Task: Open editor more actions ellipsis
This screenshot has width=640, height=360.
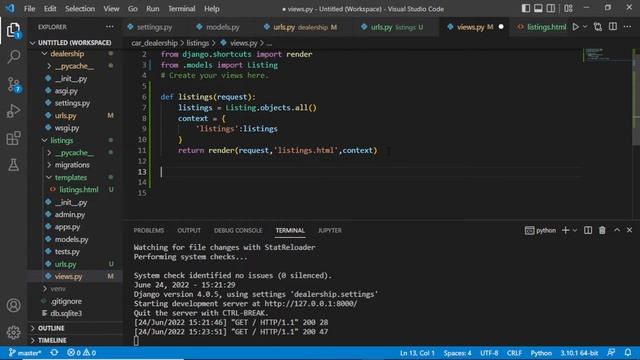Action: click(x=627, y=27)
